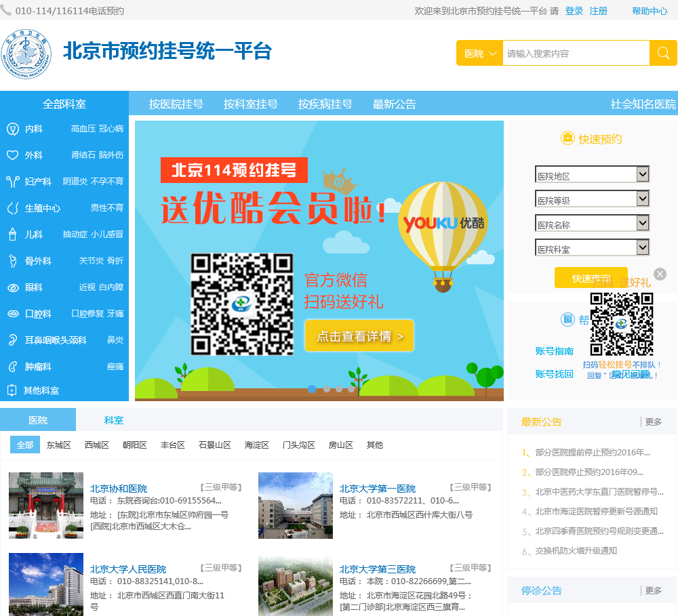Open the 按疾病挂号 nav item

pos(325,104)
